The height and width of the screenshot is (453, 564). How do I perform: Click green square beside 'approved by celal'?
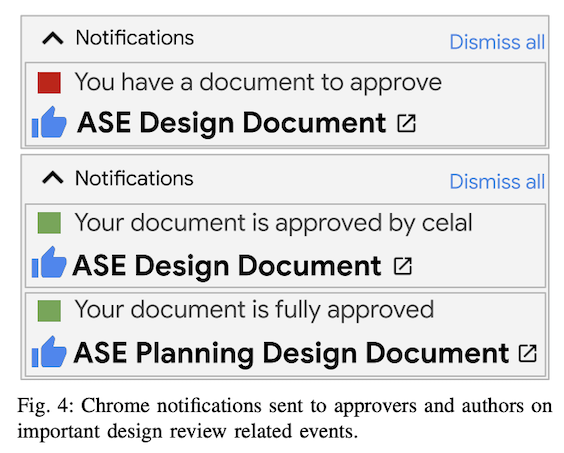[49, 223]
